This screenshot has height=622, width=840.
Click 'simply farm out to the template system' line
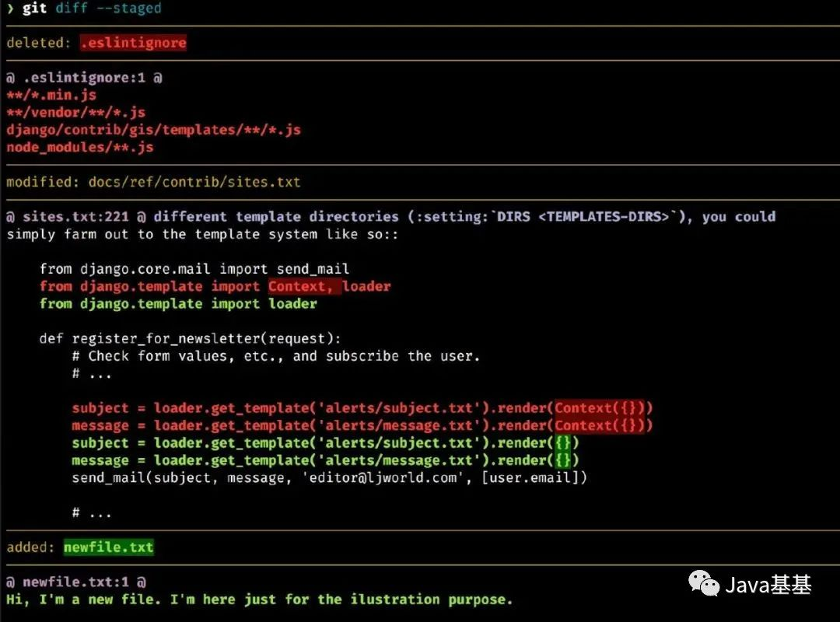click(x=202, y=234)
